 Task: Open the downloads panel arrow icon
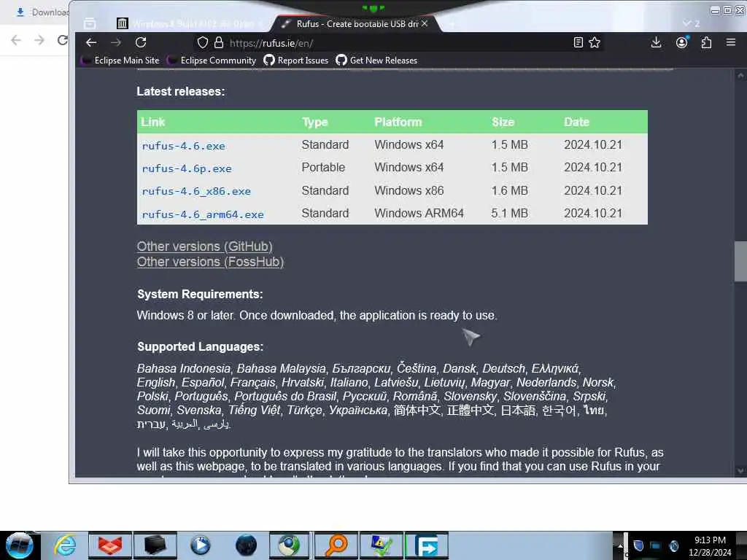656,43
